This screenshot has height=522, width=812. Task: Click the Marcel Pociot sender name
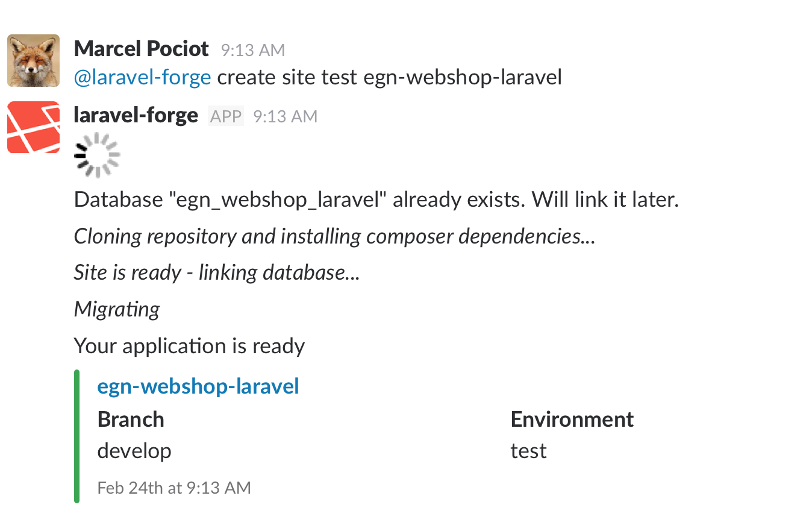141,49
